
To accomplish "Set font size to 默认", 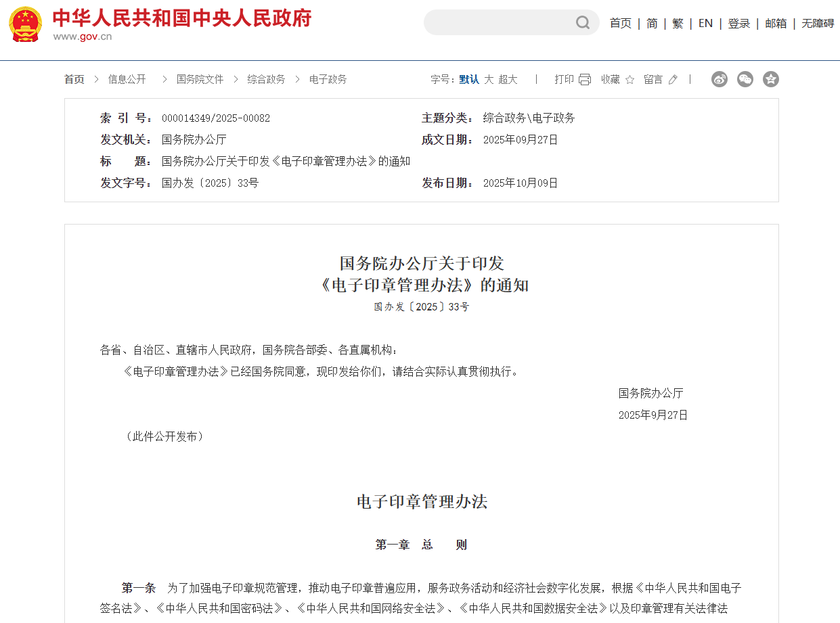I will pyautogui.click(x=469, y=80).
